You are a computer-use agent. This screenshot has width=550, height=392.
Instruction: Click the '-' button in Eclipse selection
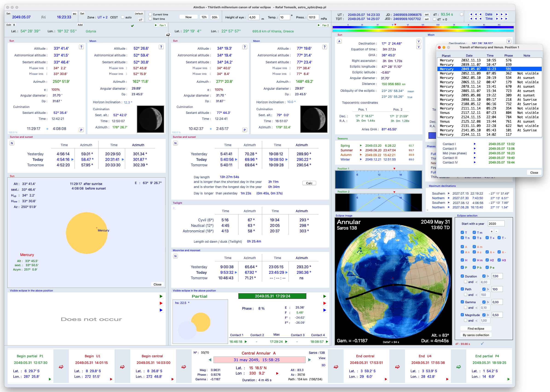click(496, 231)
